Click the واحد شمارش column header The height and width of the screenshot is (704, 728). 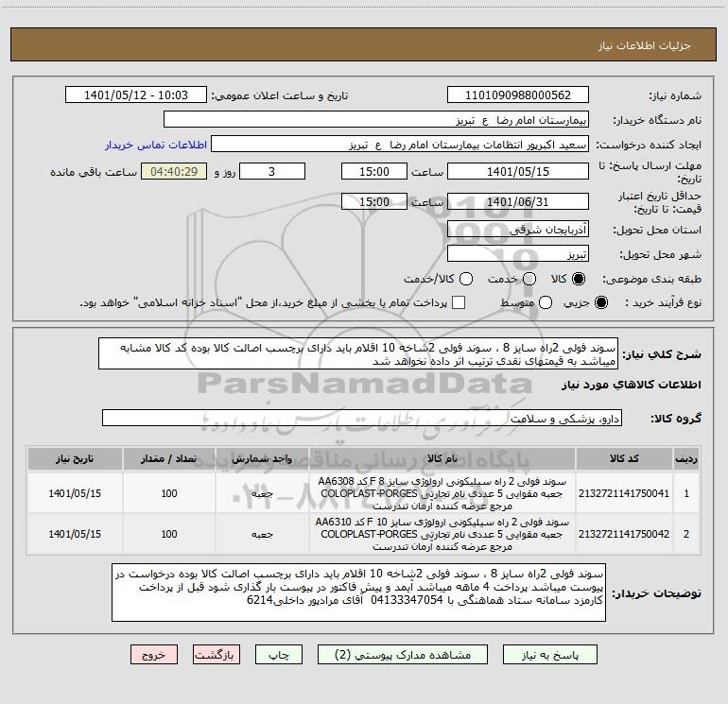coord(262,459)
